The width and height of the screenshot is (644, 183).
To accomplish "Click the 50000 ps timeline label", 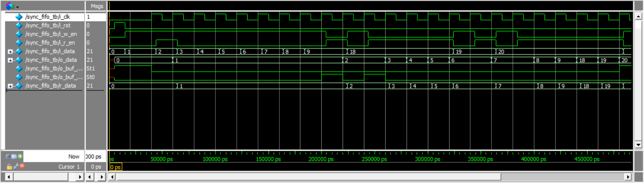I will point(162,159).
